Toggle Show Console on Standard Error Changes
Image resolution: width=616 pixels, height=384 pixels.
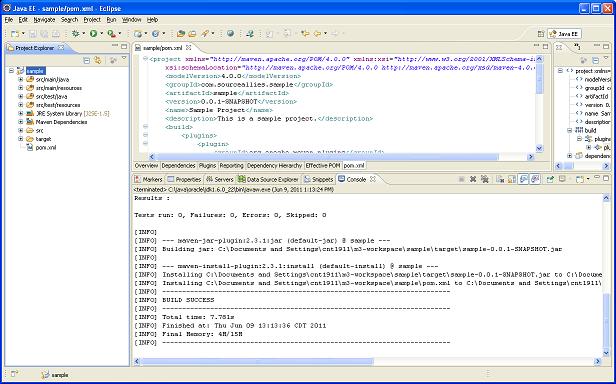click(x=535, y=179)
